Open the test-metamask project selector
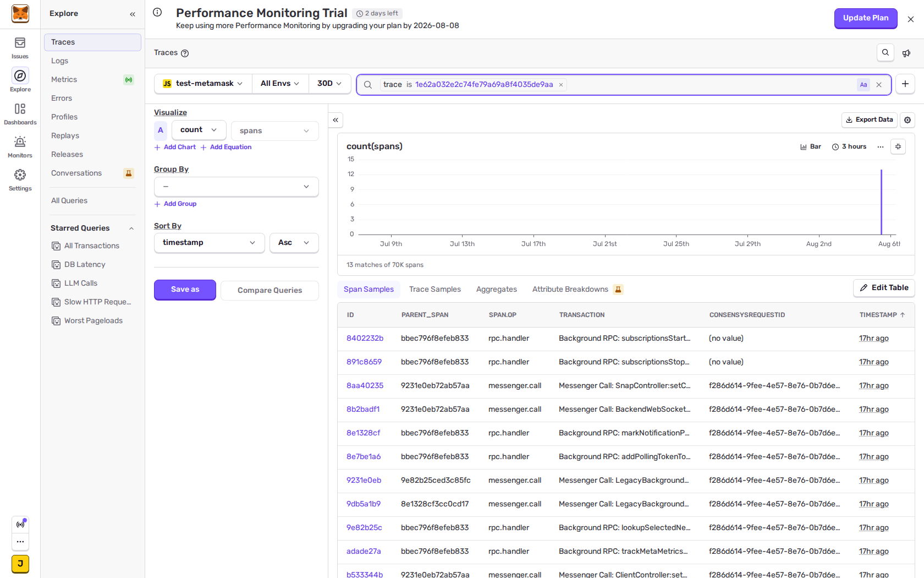 203,84
